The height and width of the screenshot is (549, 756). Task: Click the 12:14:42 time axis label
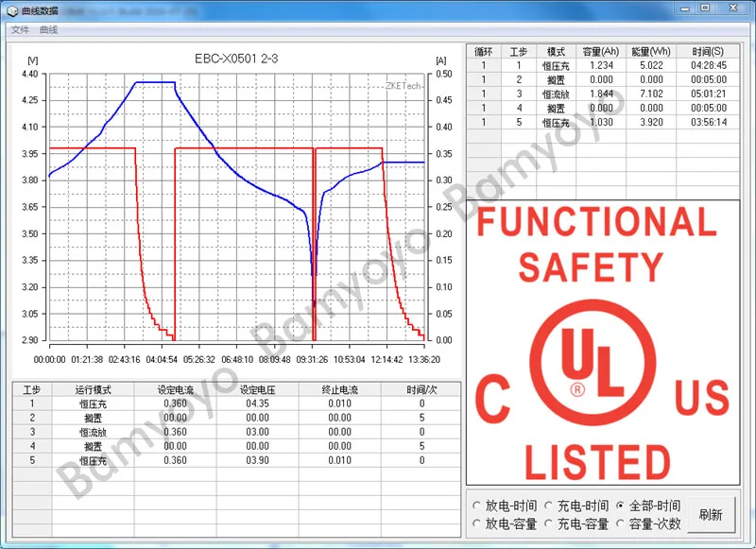[387, 360]
